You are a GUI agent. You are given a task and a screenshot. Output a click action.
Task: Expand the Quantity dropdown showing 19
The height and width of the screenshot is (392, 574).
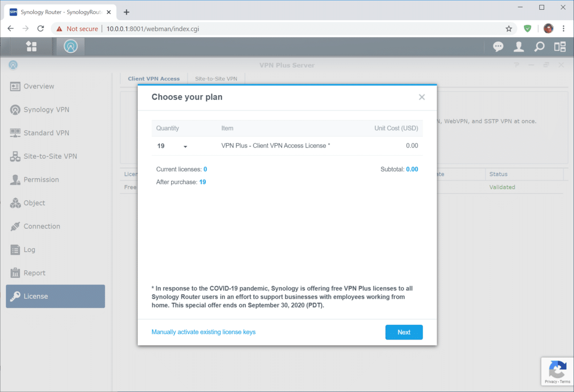172,146
